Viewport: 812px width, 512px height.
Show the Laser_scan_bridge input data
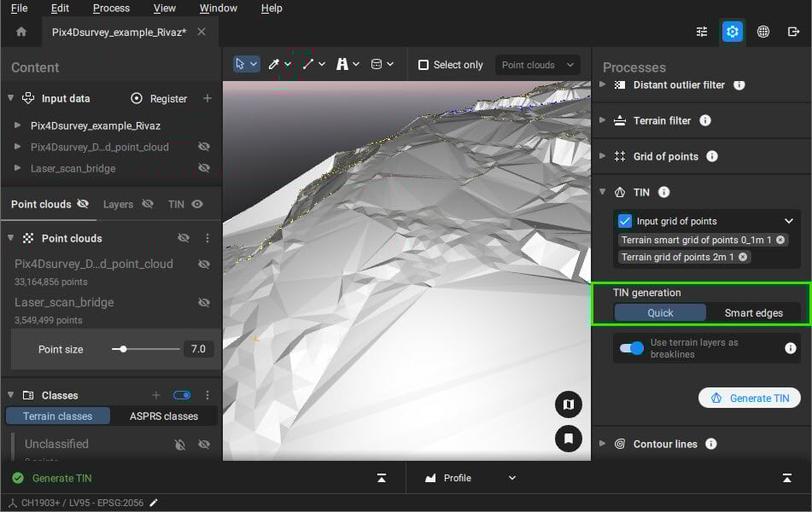[203, 168]
